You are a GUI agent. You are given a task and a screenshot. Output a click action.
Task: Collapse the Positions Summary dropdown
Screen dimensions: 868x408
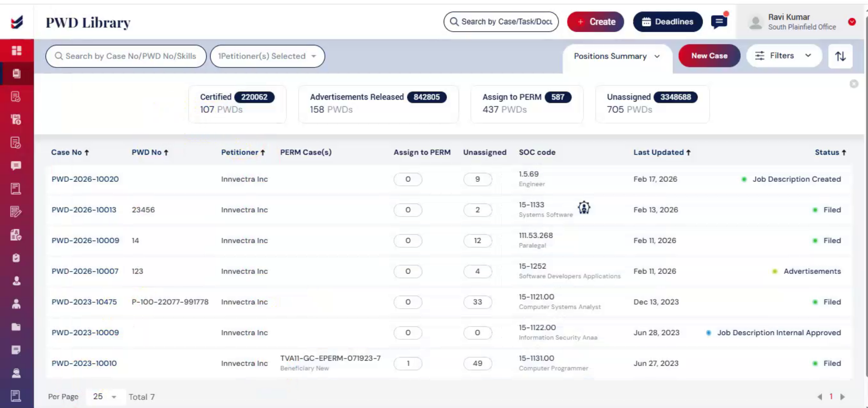click(x=617, y=56)
